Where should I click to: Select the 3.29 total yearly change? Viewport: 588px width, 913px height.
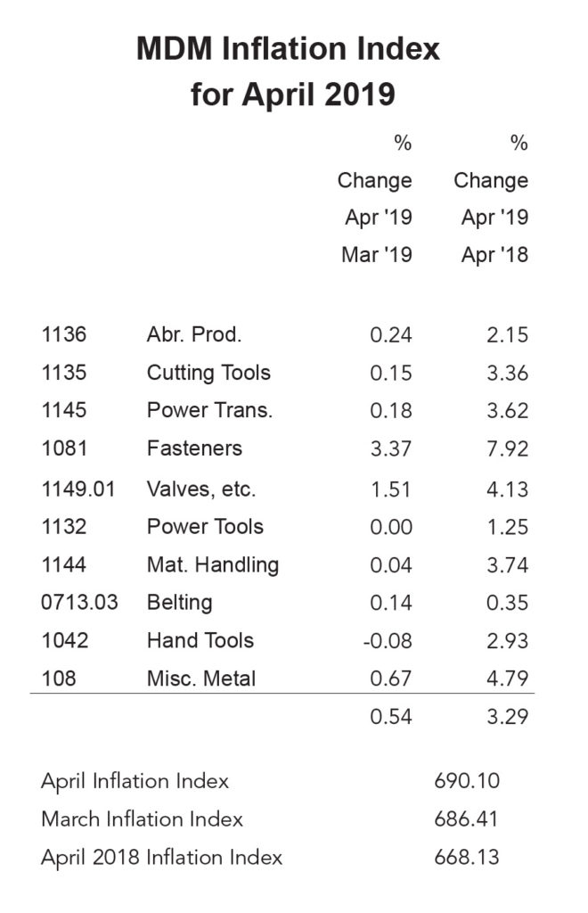[x=507, y=716]
